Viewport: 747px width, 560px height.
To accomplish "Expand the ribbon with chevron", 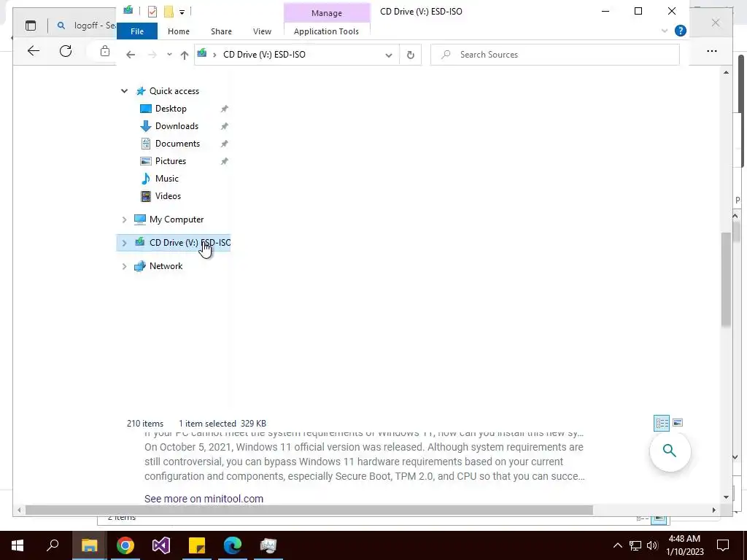I will (665, 31).
